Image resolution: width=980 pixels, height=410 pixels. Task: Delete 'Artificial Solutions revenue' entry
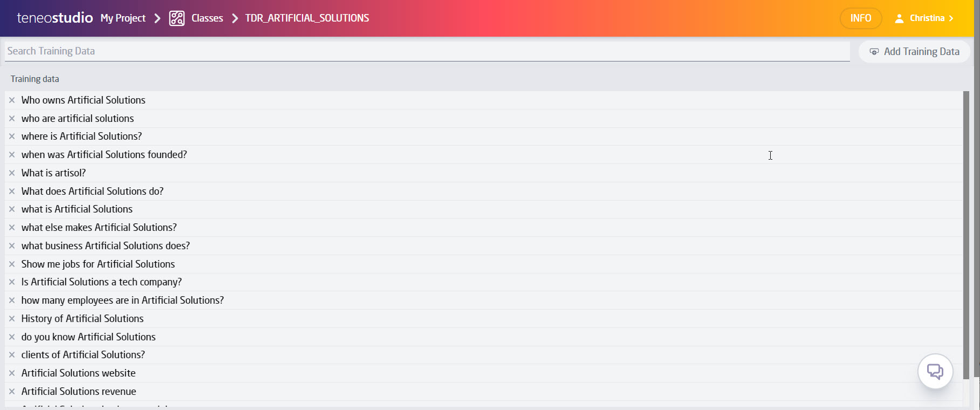click(12, 392)
